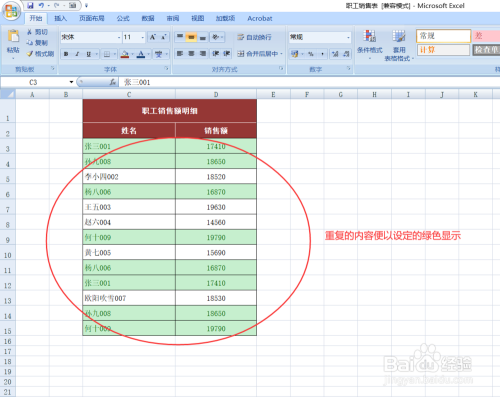
Task: Toggle Middle Align vertical alignment
Action: [191, 37]
